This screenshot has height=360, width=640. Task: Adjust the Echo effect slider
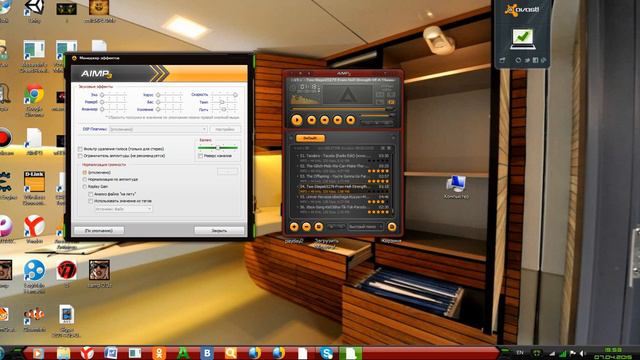point(113,95)
